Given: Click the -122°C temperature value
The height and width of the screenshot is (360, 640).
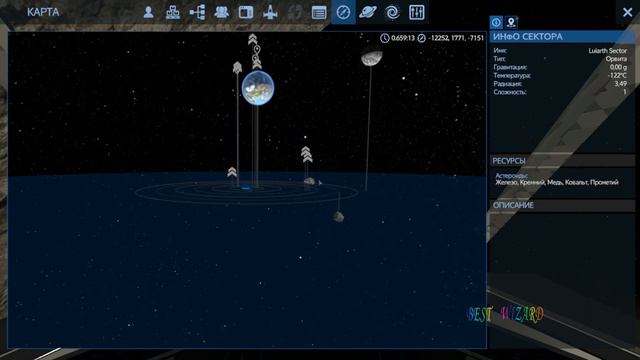Looking at the screenshot, I should [617, 76].
